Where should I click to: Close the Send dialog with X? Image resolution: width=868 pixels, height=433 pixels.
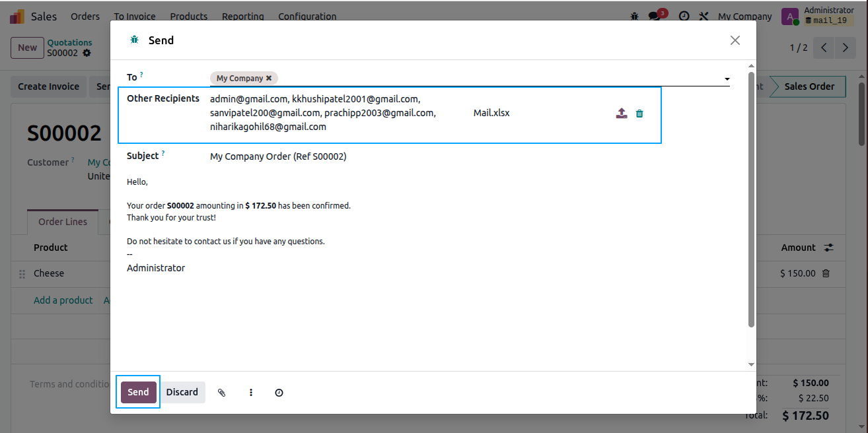(735, 40)
